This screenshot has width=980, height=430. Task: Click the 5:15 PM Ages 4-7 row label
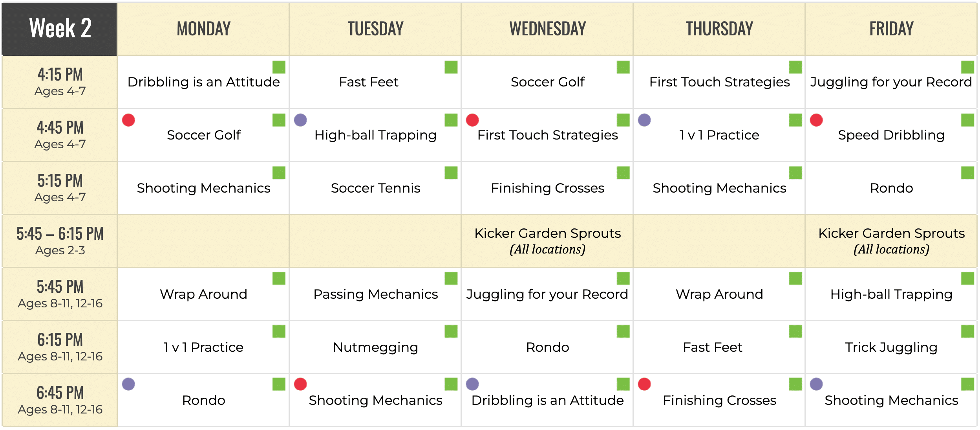(x=60, y=188)
